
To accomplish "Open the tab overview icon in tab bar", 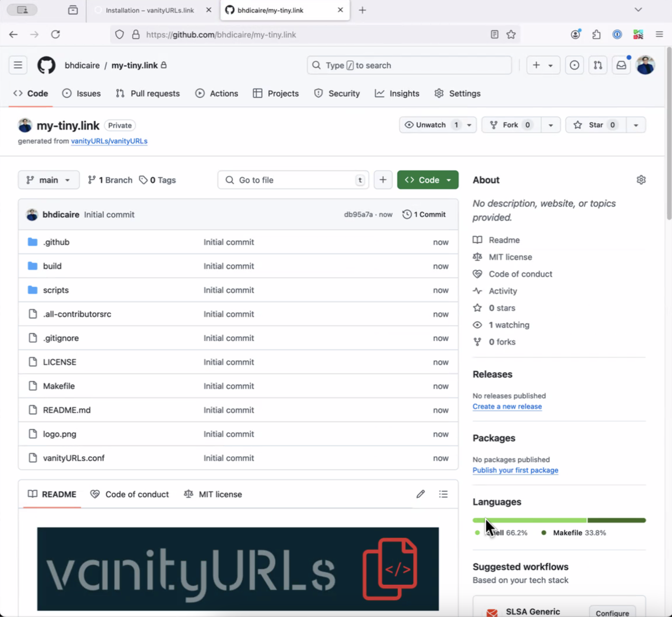I will [x=73, y=10].
